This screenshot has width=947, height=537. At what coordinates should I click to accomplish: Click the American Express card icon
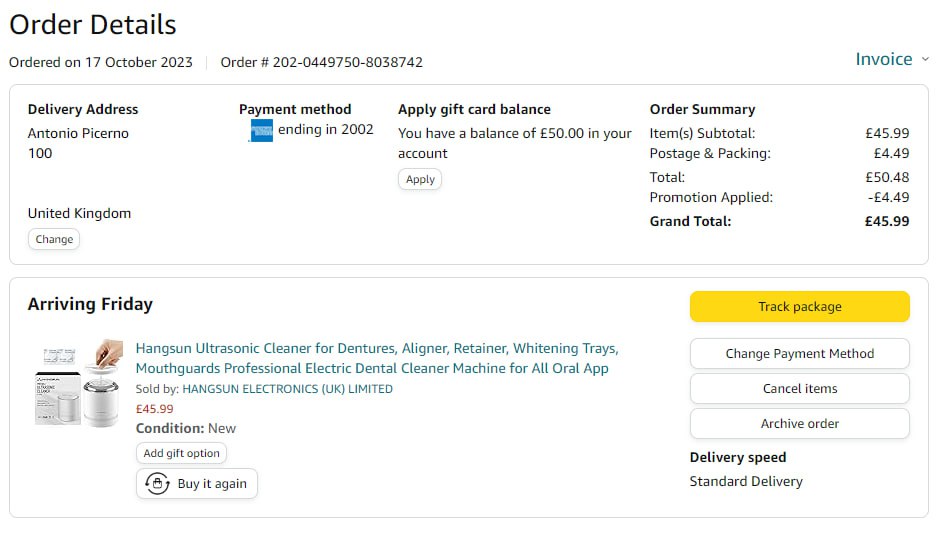point(260,130)
